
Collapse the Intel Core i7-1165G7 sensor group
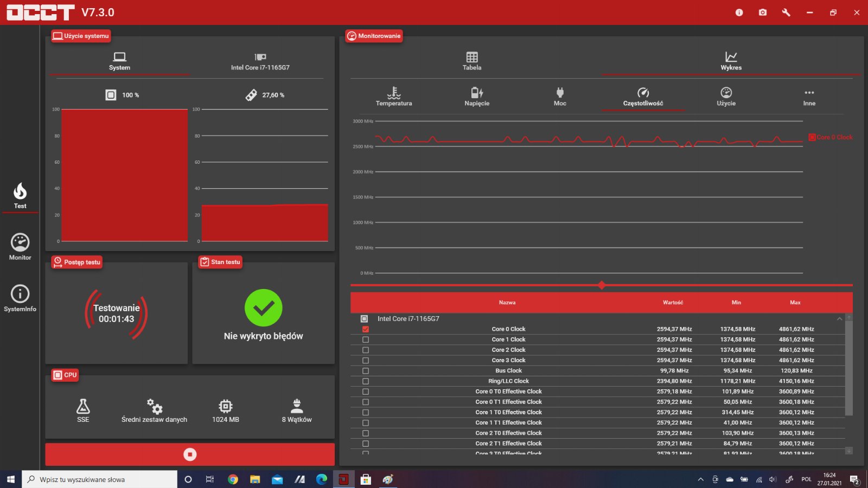point(839,319)
